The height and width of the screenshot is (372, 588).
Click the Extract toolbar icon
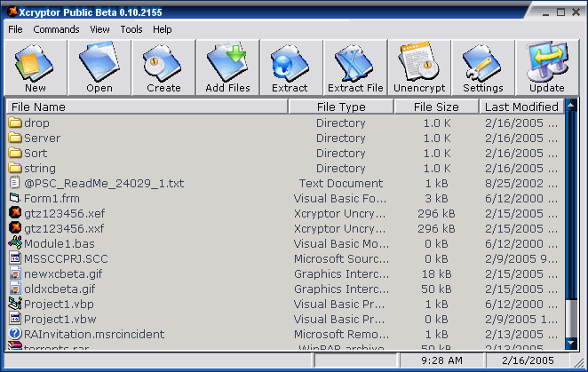click(291, 67)
